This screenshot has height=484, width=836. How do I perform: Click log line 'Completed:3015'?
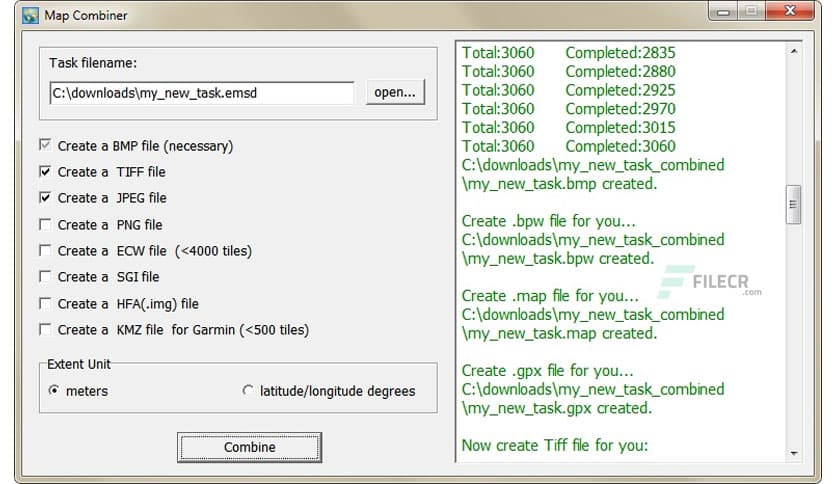(x=620, y=127)
